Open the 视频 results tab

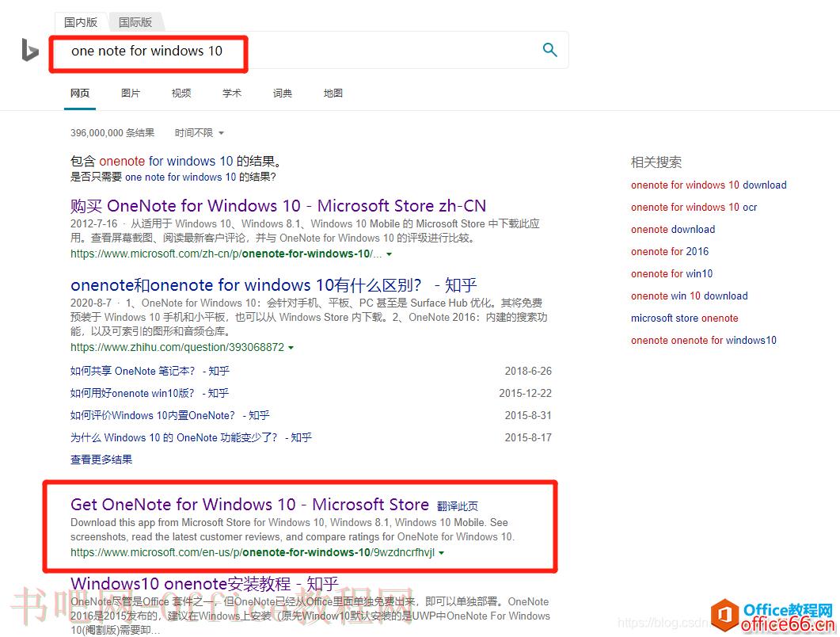[x=181, y=93]
